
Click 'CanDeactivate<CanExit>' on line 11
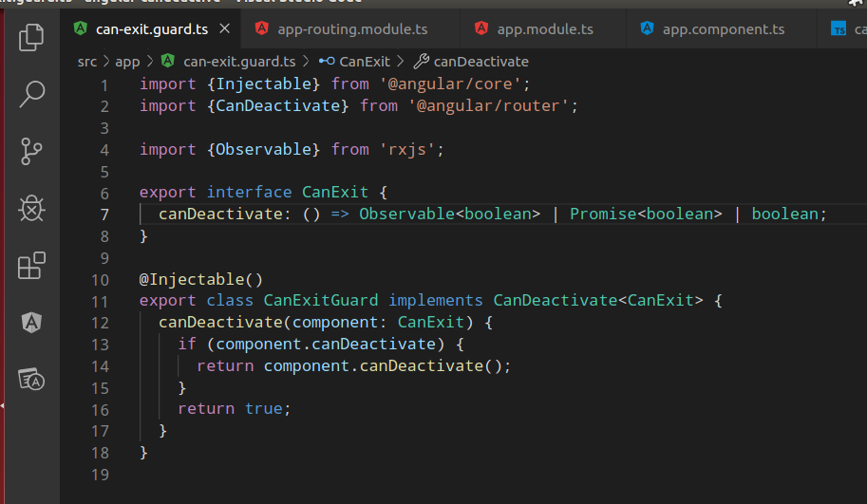[597, 300]
